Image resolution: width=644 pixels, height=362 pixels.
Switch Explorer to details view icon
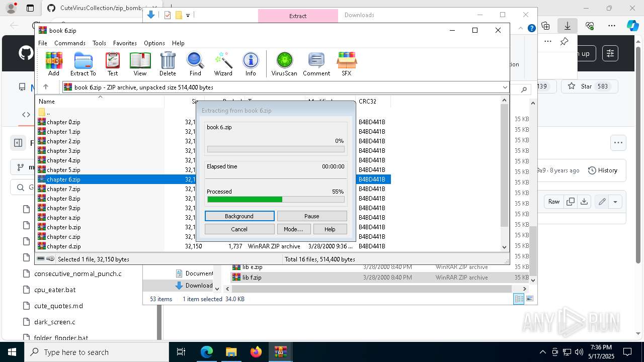coord(519,299)
